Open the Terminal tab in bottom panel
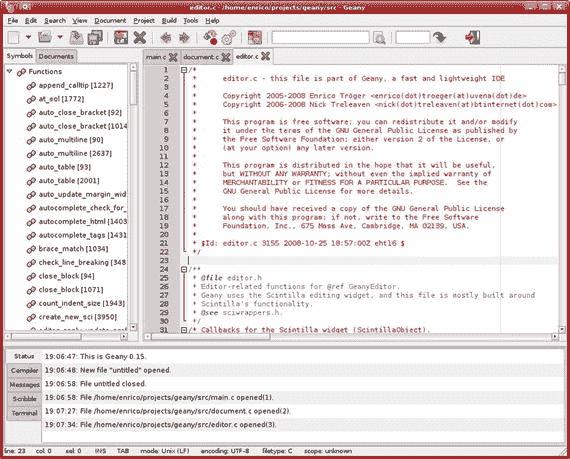Screen dimensions: 570x459 [x=24, y=413]
